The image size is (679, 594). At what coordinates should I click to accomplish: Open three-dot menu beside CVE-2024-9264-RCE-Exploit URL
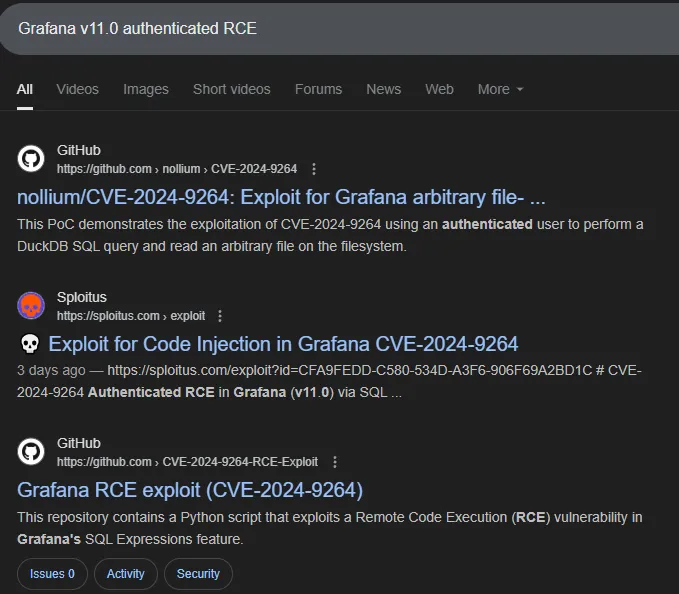pos(335,462)
